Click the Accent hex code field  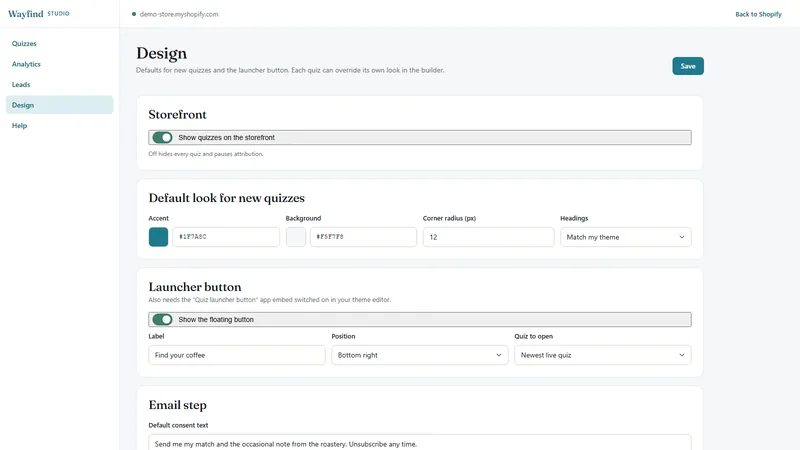226,237
